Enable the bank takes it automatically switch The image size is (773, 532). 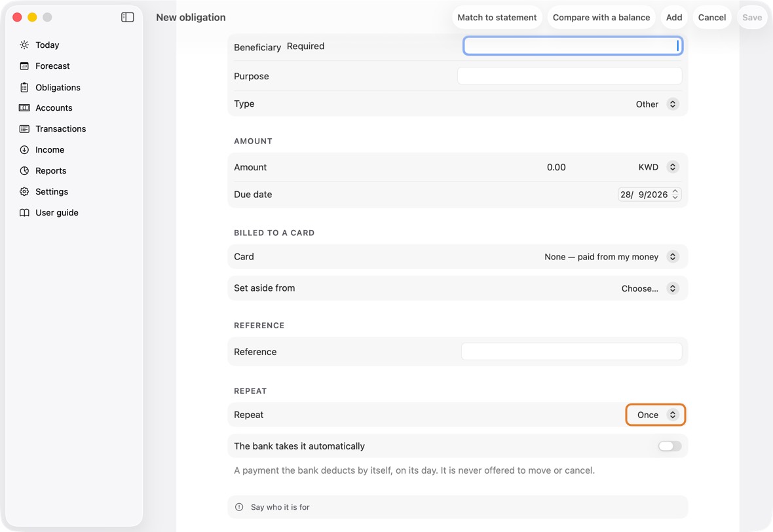[x=669, y=446]
